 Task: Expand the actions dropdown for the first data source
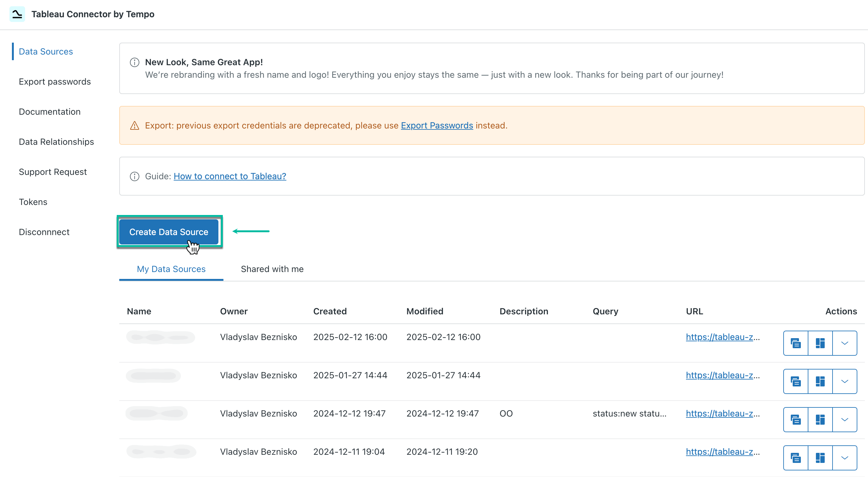pos(844,343)
